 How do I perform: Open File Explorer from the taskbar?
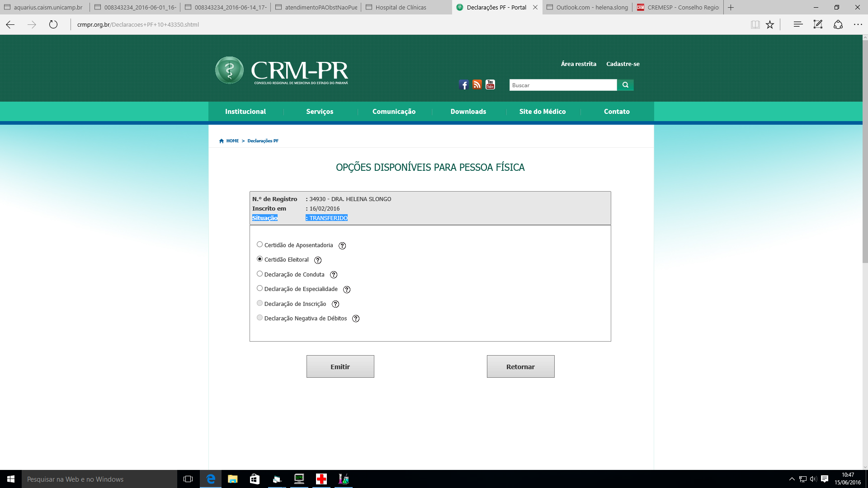click(232, 479)
